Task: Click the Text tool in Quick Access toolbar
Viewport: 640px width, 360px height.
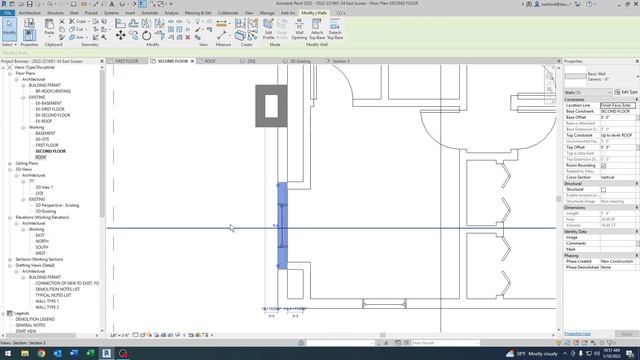Action: (x=112, y=4)
